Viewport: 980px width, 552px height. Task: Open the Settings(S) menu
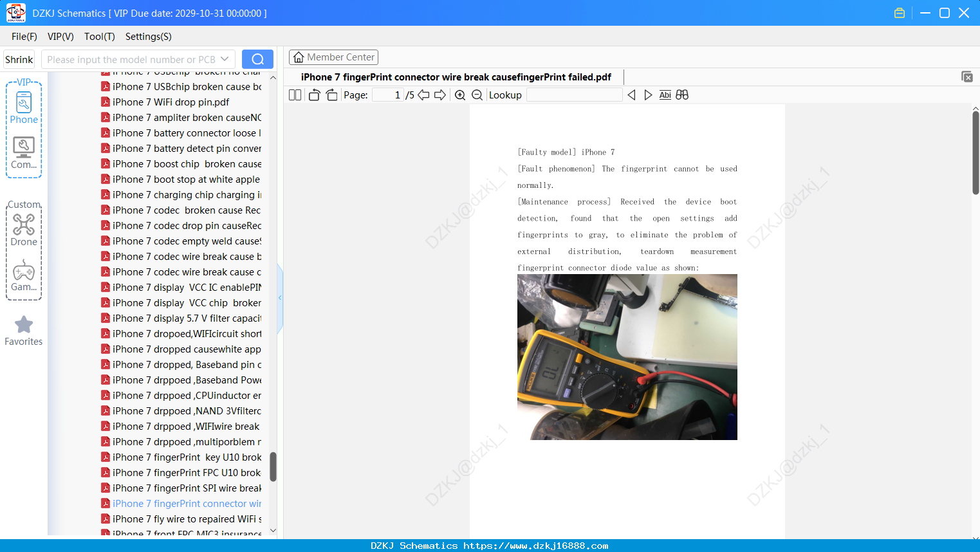tap(149, 37)
